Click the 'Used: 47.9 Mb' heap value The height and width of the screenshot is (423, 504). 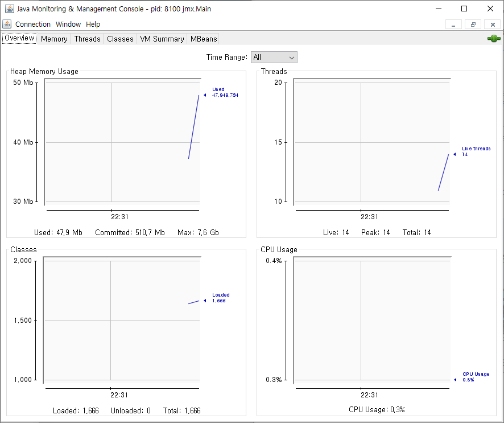(58, 233)
